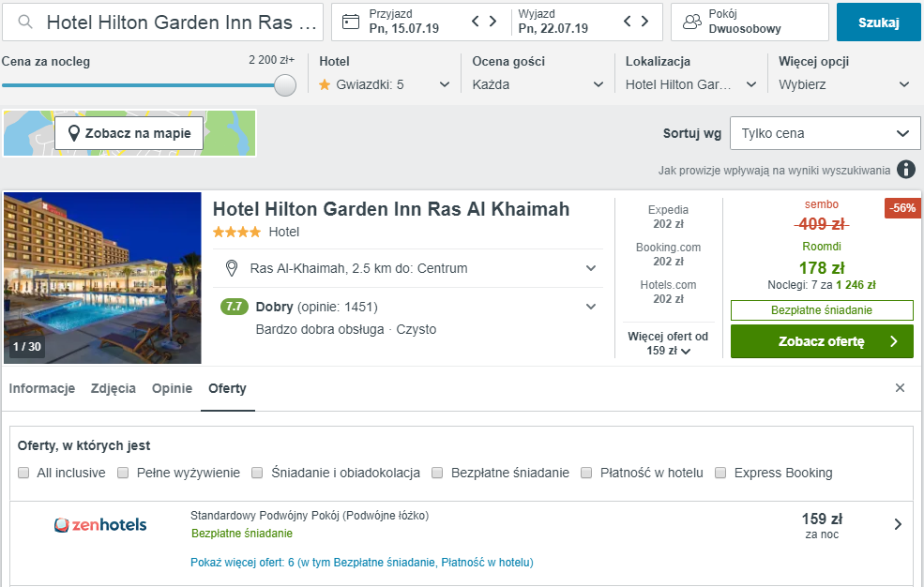The width and height of the screenshot is (924, 587).
Task: Move departure date one day later
Action: [x=644, y=22]
